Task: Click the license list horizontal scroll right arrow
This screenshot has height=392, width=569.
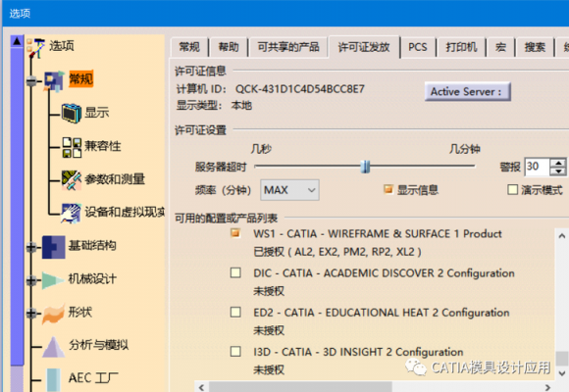Action: tap(547, 387)
